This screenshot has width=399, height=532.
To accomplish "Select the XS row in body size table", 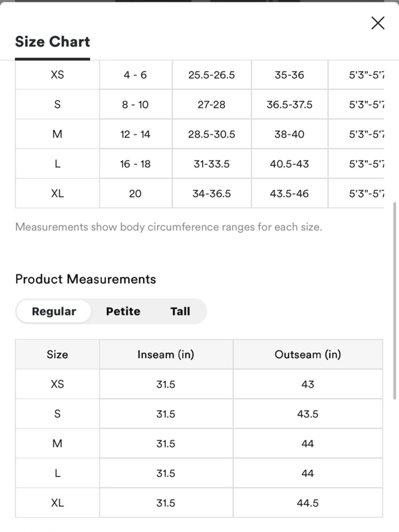I will point(199,75).
